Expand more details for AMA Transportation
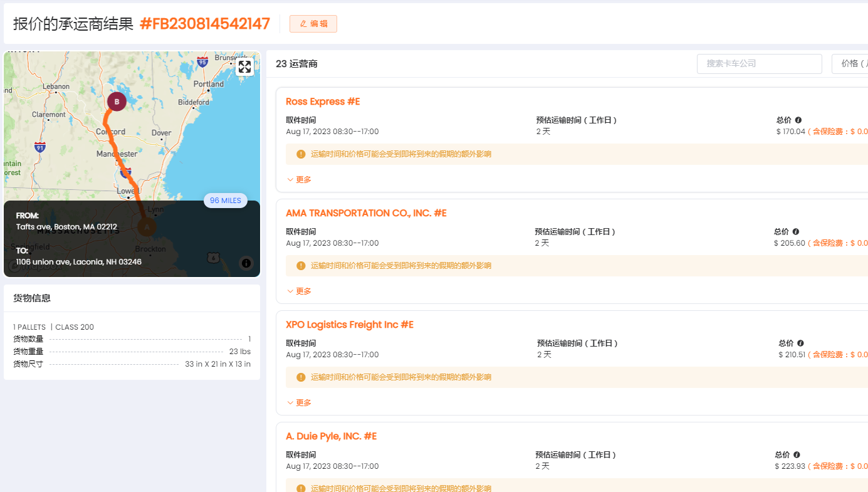868x492 pixels. [299, 291]
